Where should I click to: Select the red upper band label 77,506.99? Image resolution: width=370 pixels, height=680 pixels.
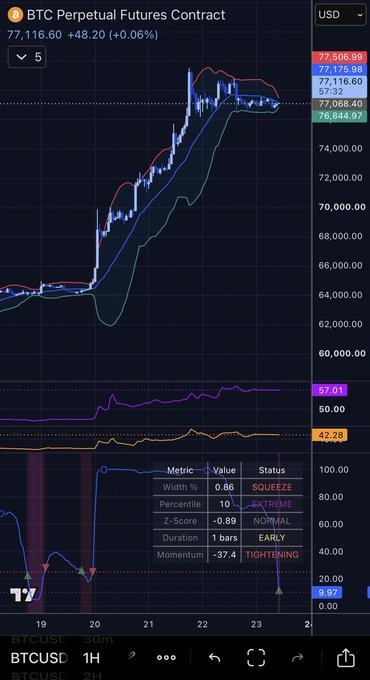coord(340,57)
